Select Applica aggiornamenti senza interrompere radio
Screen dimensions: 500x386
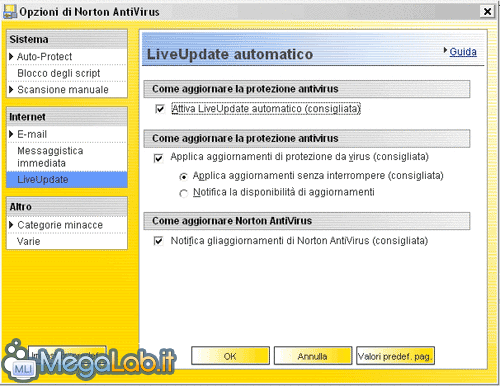click(x=183, y=177)
